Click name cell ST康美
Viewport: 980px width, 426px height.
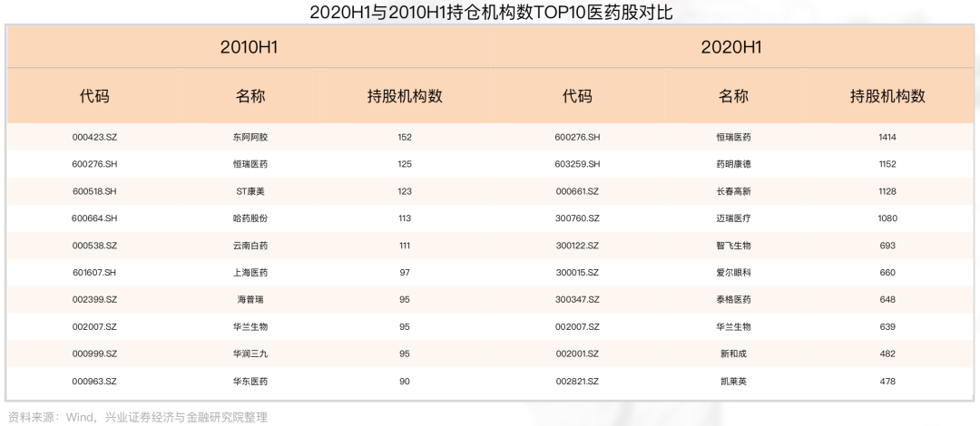click(250, 192)
